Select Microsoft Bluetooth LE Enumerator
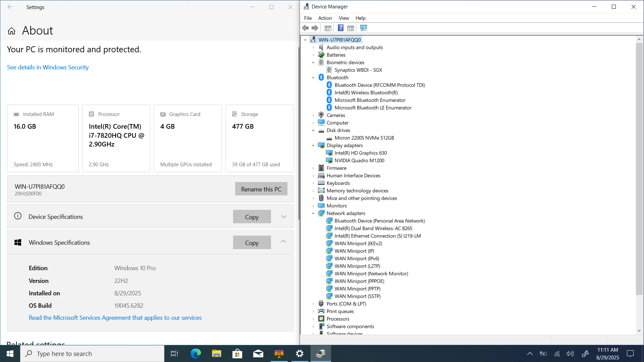644x362 pixels. 373,108
